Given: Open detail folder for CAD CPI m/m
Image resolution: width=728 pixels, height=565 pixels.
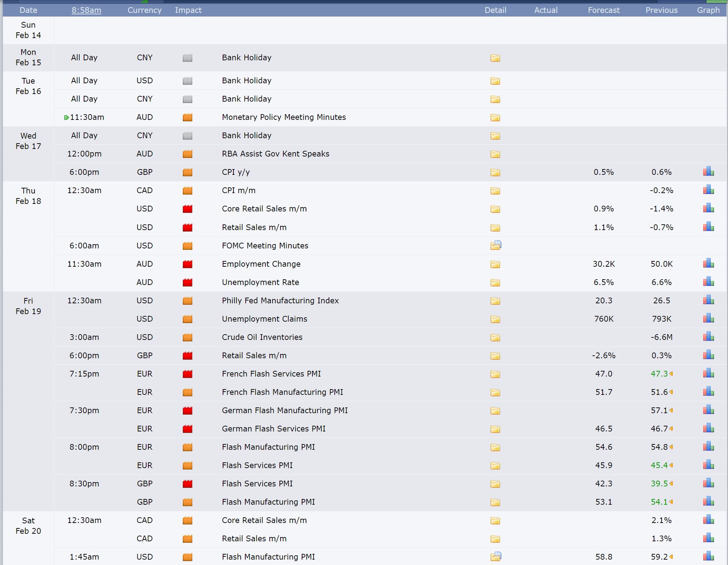Looking at the screenshot, I should coord(495,191).
